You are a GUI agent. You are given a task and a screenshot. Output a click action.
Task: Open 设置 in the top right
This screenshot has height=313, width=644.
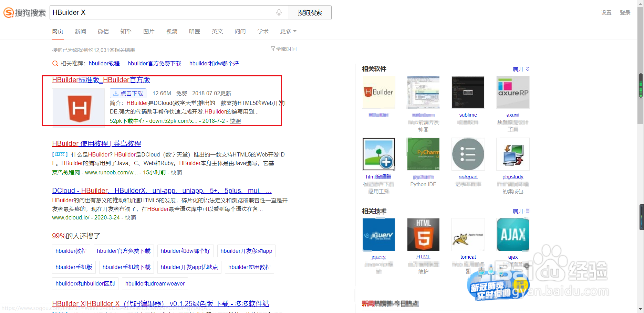pos(606,13)
